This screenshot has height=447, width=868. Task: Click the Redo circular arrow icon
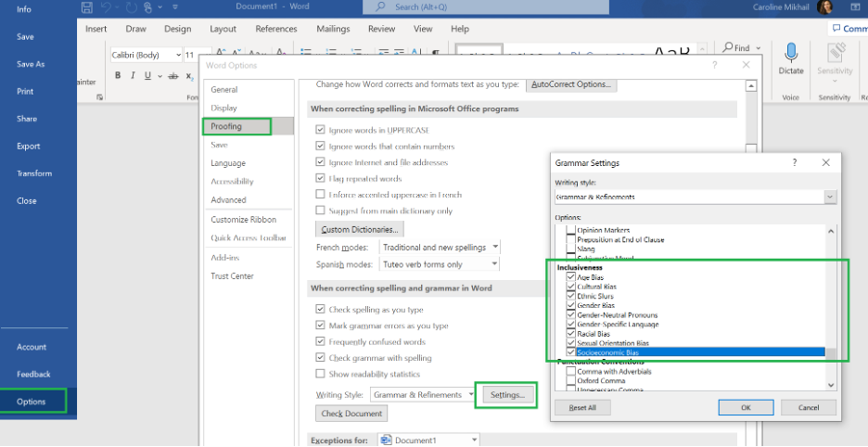(132, 7)
